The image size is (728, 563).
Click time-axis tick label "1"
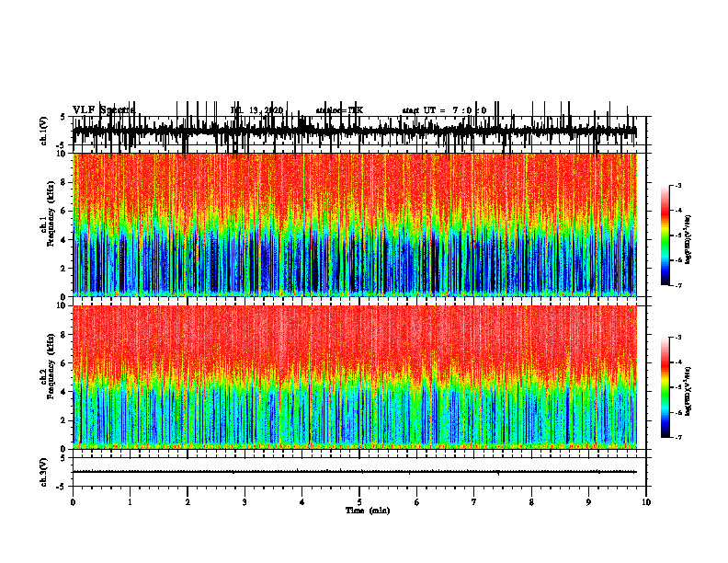[130, 502]
